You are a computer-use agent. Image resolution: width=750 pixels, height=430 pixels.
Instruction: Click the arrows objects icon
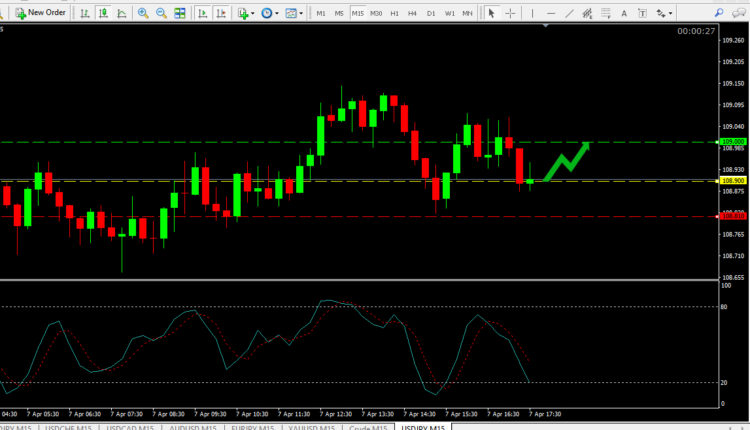[x=661, y=13]
